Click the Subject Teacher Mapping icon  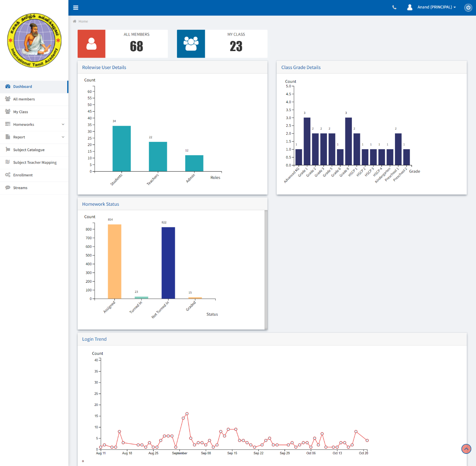8,162
